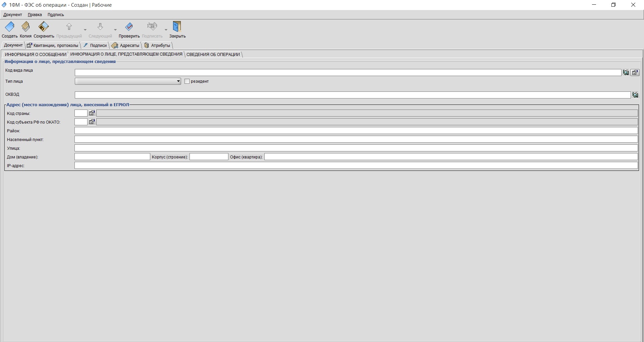644x342 pixels.
Task: Click the Копия toolbar icon
Action: 25,26
